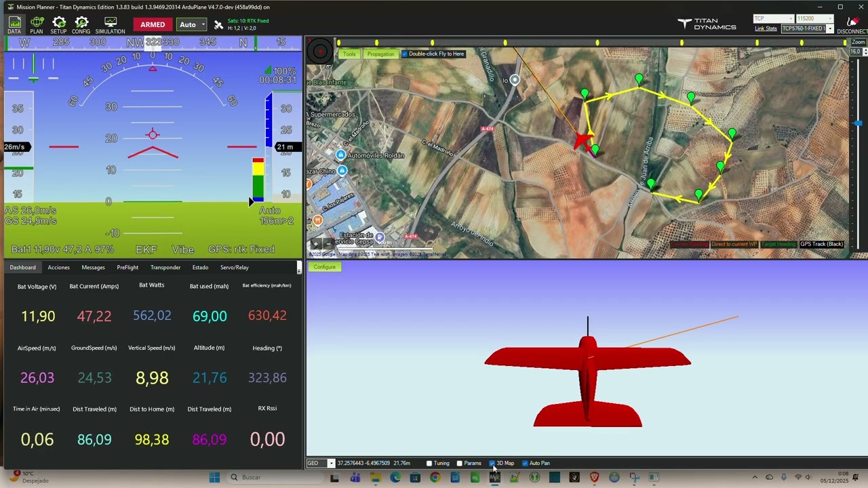This screenshot has width=868, height=488.
Task: Open File Explorer from the taskbar
Action: click(376, 477)
